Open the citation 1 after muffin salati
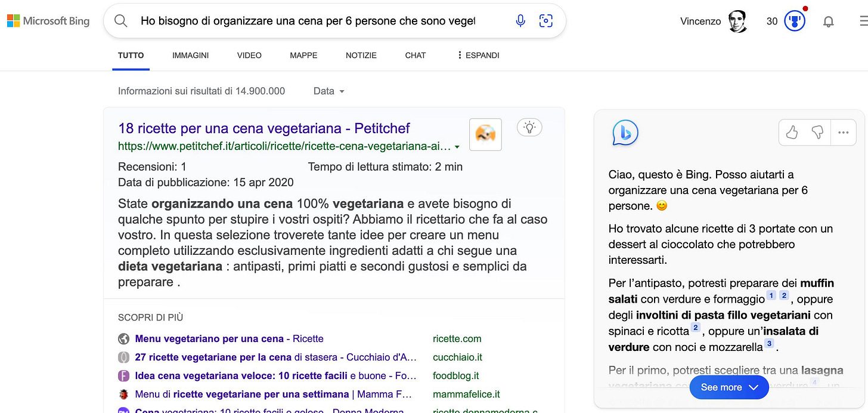Image resolution: width=868 pixels, height=413 pixels. pyautogui.click(x=771, y=295)
